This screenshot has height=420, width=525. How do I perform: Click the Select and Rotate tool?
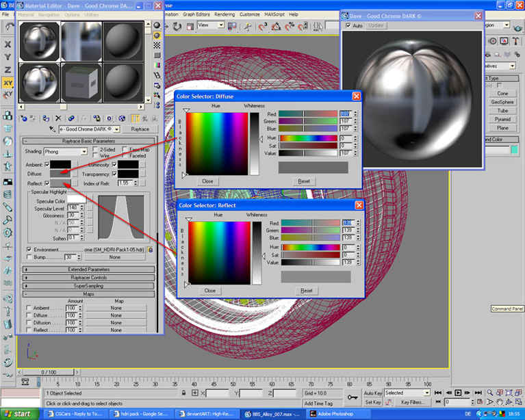point(177,26)
